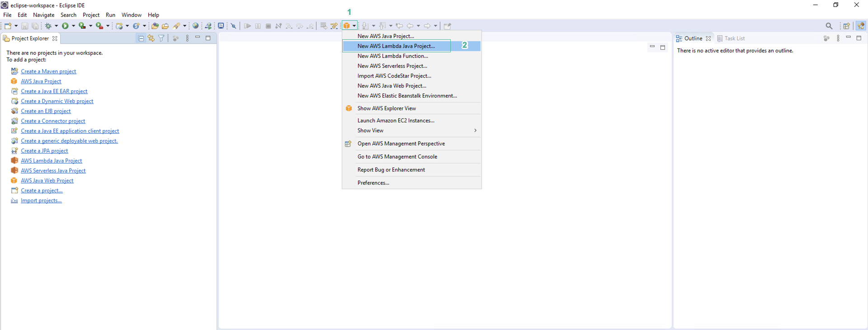This screenshot has height=330, width=868.
Task: Click the Open Perspective icon
Action: [847, 26]
